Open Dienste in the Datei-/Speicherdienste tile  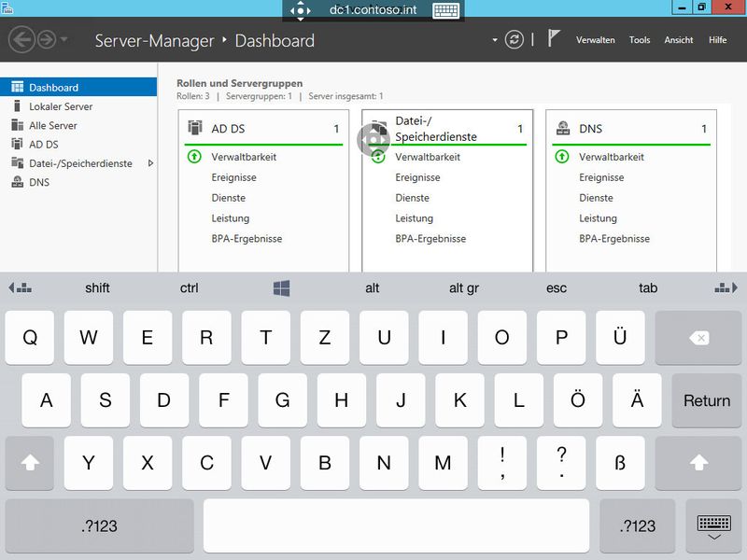(413, 198)
